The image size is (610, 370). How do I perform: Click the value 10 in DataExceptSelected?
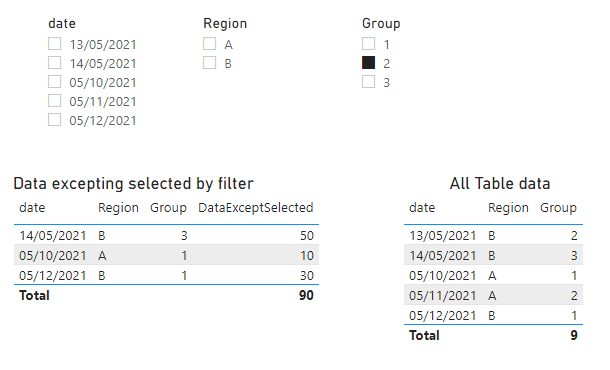(x=307, y=256)
